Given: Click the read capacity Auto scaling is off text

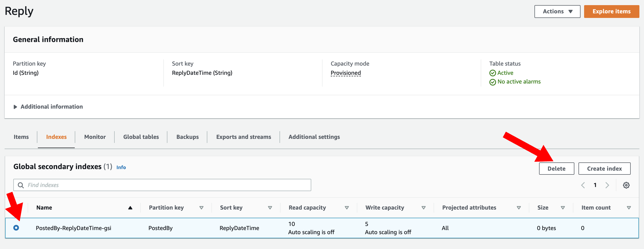Looking at the screenshot, I should point(311,232).
